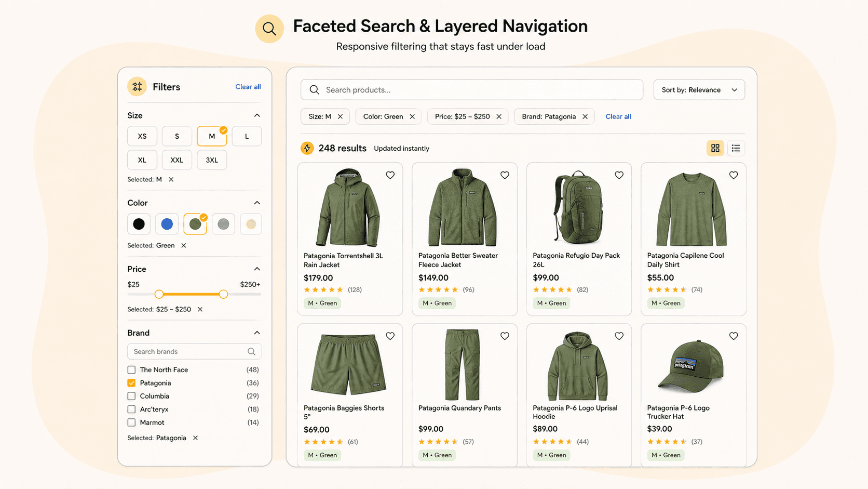
Task: Open Patagonia Refugio Day Pack 26L title
Action: tap(576, 260)
